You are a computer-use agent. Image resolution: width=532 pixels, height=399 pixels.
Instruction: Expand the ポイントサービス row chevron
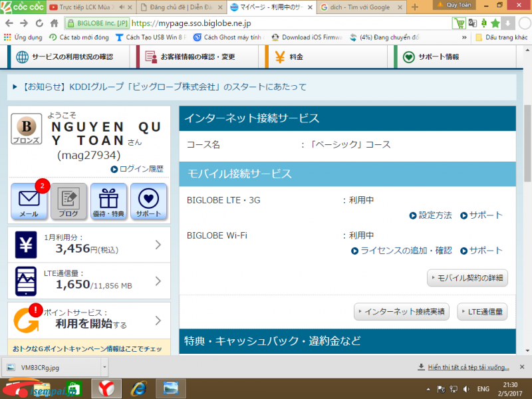pyautogui.click(x=158, y=321)
